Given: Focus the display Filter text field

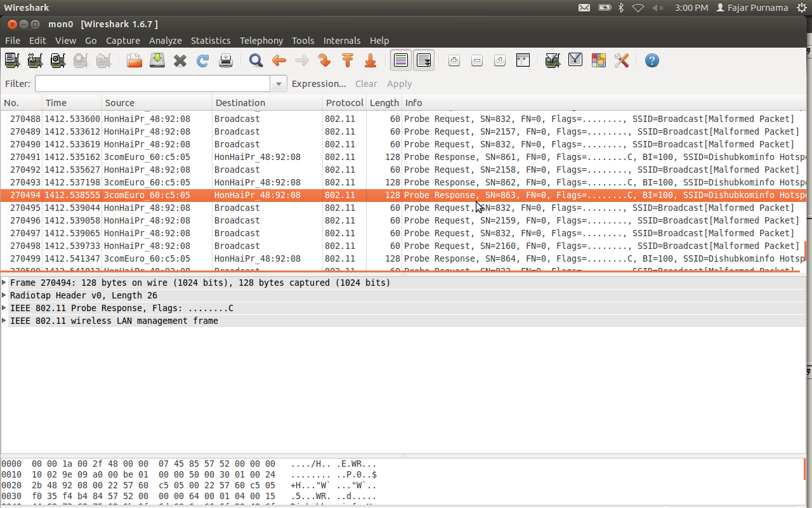Looking at the screenshot, I should pyautogui.click(x=153, y=84).
